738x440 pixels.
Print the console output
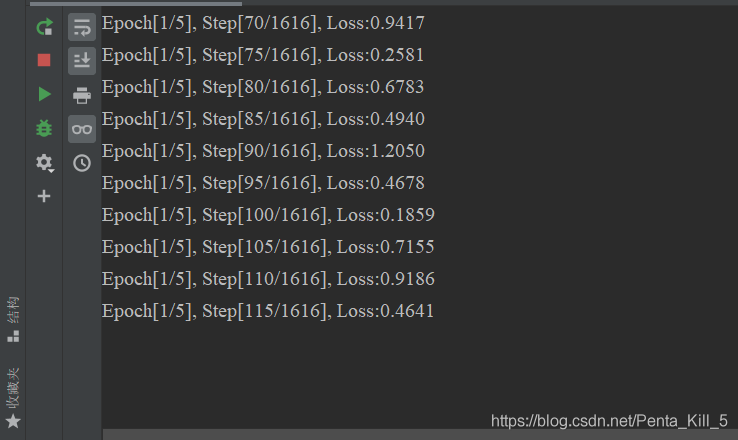coord(82,95)
